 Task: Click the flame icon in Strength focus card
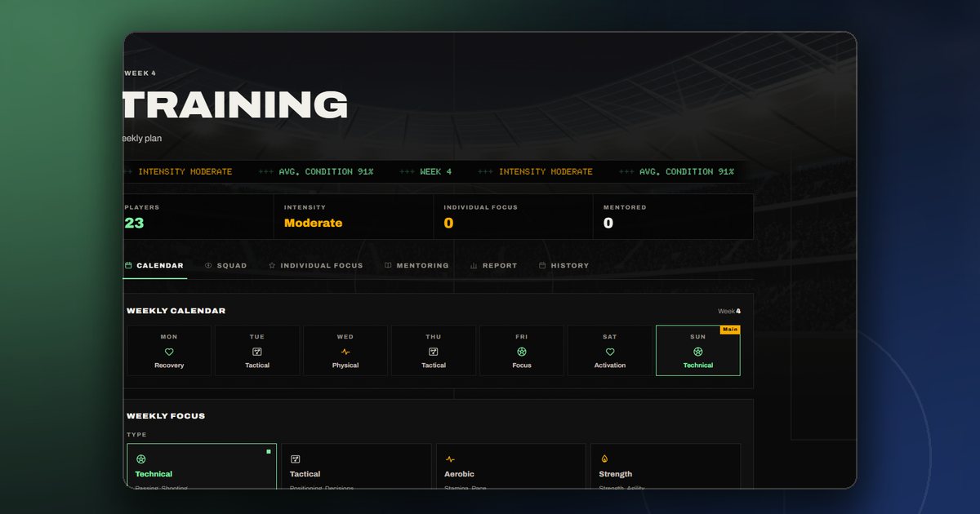point(604,459)
